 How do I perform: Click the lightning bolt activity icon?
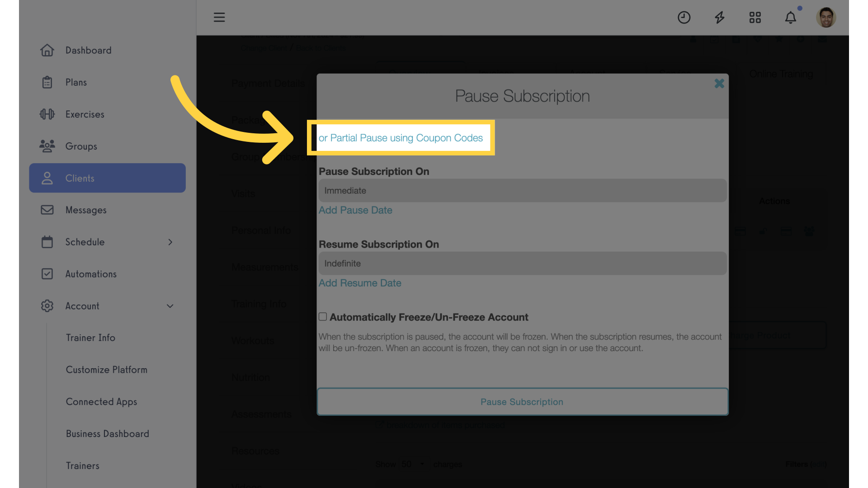(720, 17)
